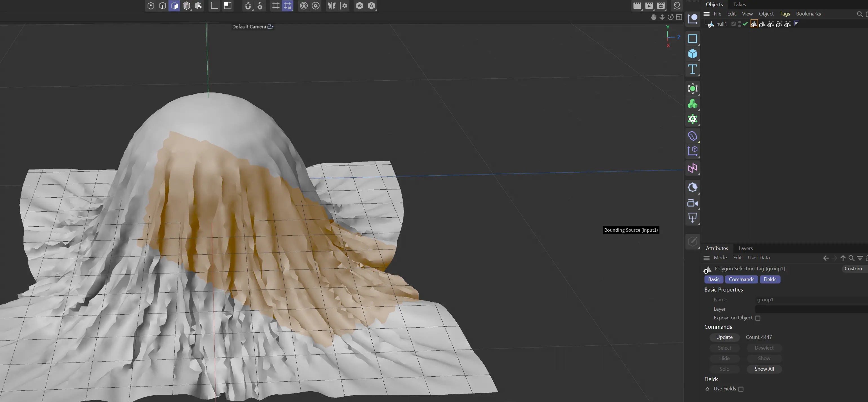Click the Visibility filter eye hexagon icon
868x402 pixels.
[359, 6]
